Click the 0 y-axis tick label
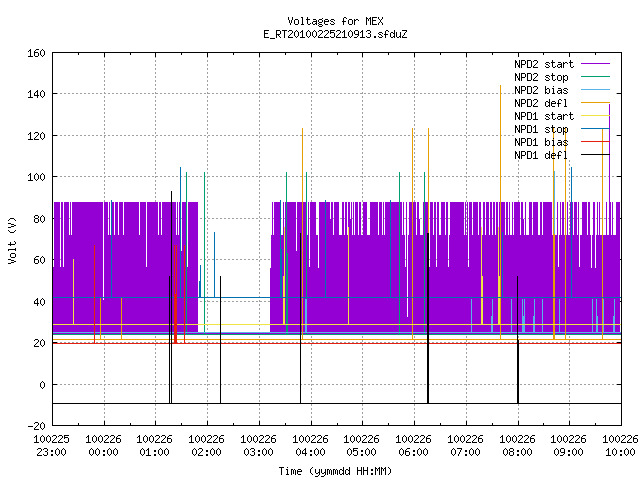 [42, 385]
